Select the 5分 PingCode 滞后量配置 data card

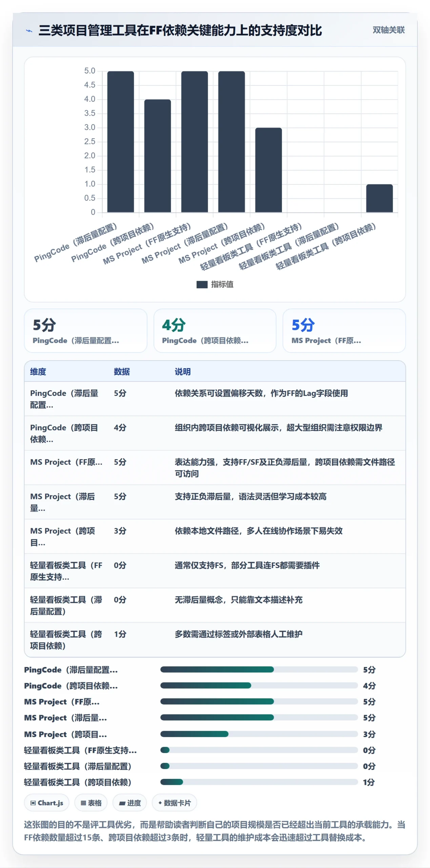[x=85, y=330]
